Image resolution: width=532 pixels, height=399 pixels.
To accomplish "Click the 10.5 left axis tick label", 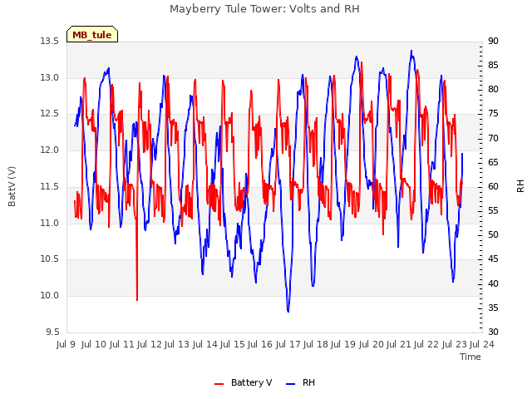I will click(50, 259).
